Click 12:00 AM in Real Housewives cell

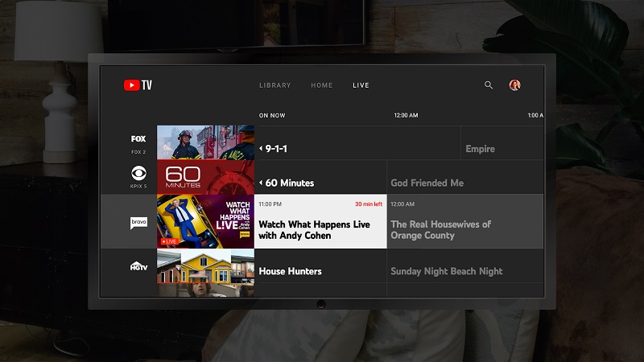tap(402, 204)
